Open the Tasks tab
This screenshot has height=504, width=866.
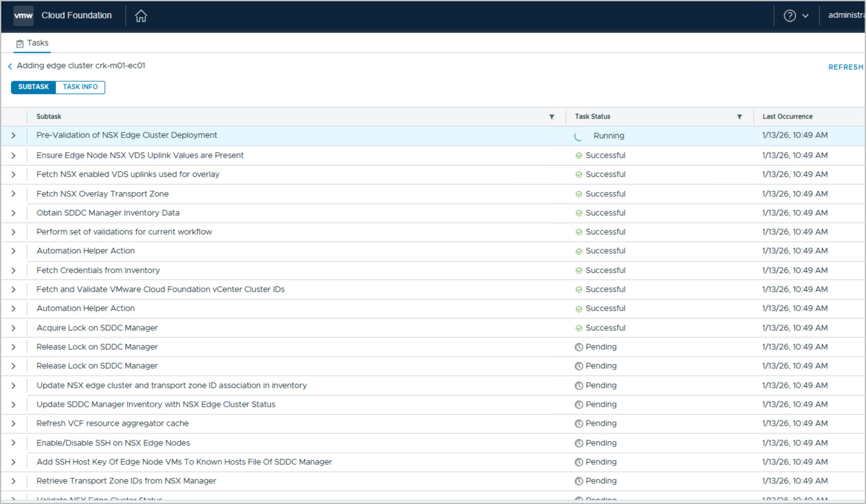(37, 43)
